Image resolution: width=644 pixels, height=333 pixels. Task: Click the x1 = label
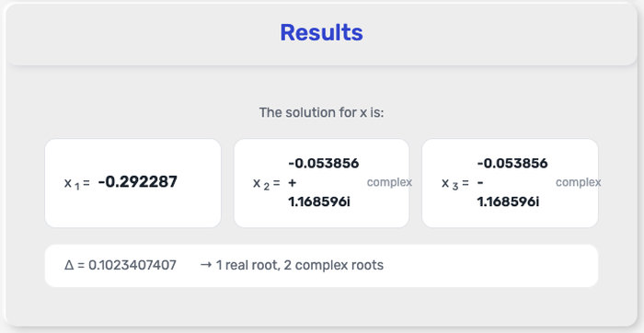tap(76, 183)
